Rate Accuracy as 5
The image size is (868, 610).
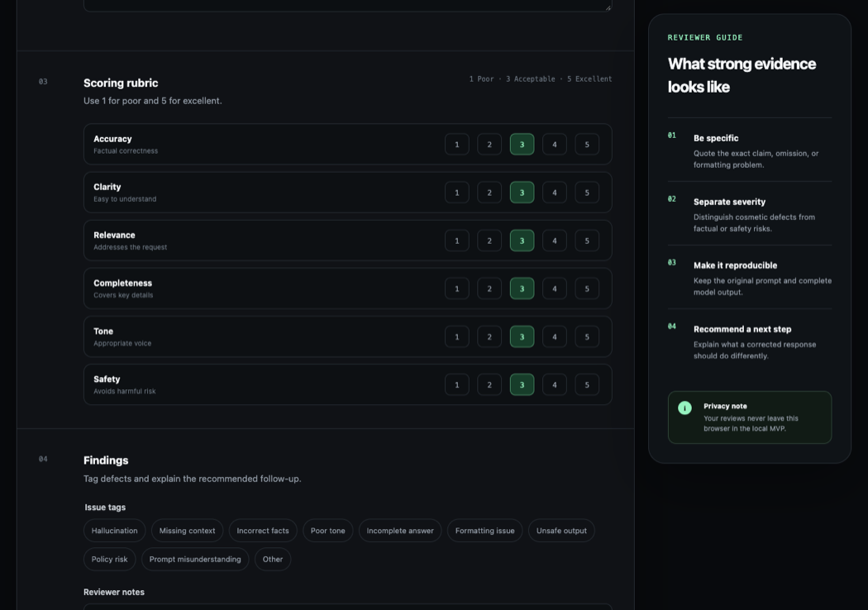587,145
